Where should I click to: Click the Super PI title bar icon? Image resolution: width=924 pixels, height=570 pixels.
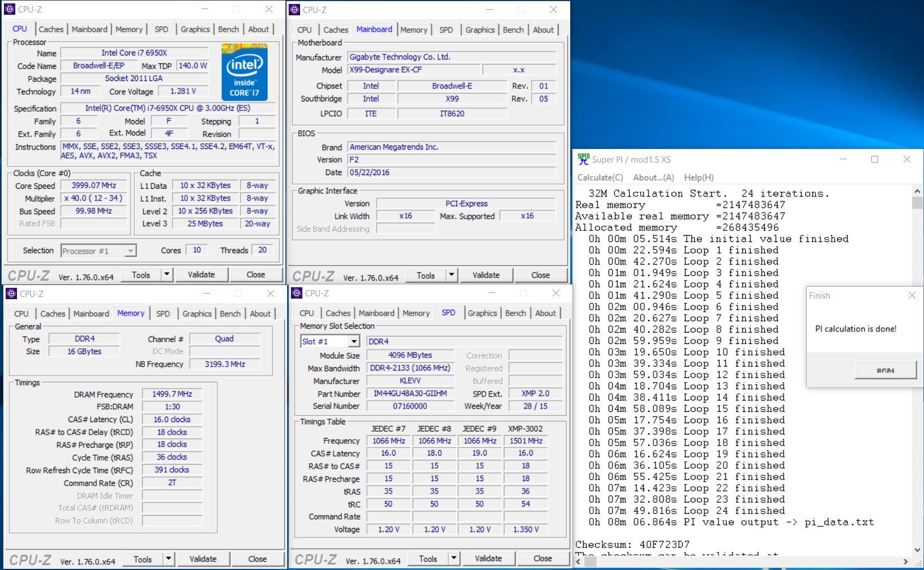[x=583, y=159]
